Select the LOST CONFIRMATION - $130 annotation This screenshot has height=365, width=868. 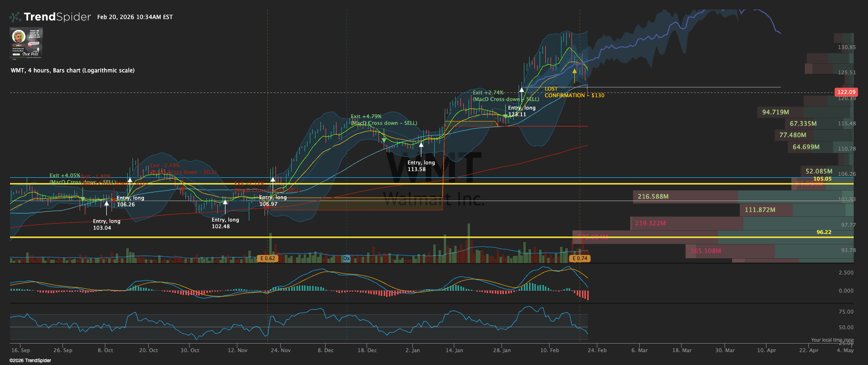point(574,92)
